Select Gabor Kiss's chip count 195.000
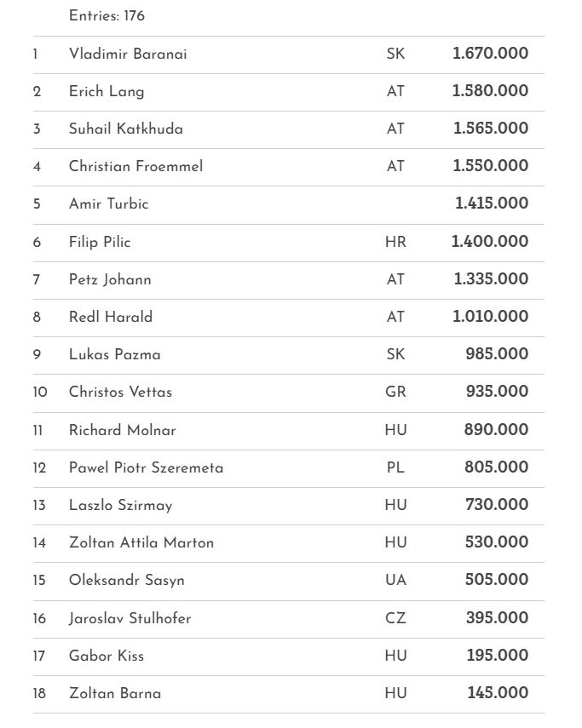Viewport: 582px width, 728px height. pos(497,656)
